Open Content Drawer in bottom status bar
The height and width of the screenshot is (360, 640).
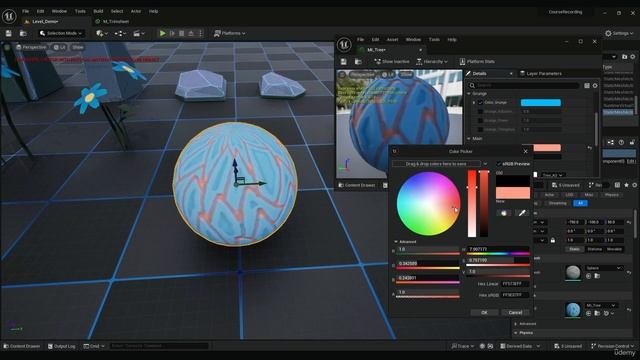tap(22, 346)
